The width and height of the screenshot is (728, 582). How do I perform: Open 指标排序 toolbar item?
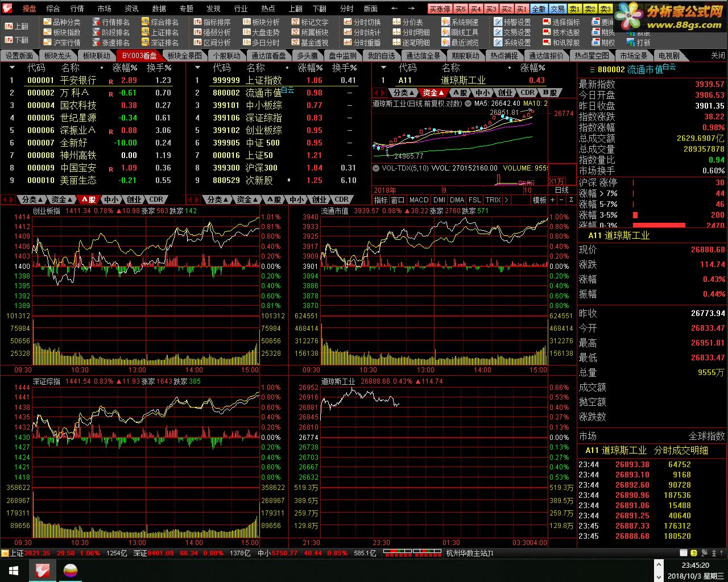pyautogui.click(x=212, y=22)
